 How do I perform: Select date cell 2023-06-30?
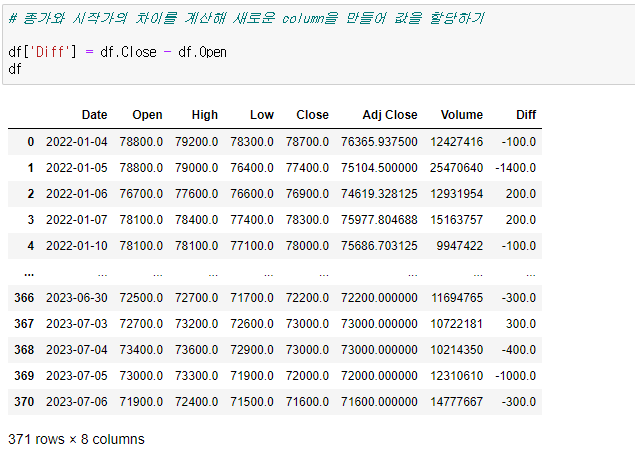(77, 298)
